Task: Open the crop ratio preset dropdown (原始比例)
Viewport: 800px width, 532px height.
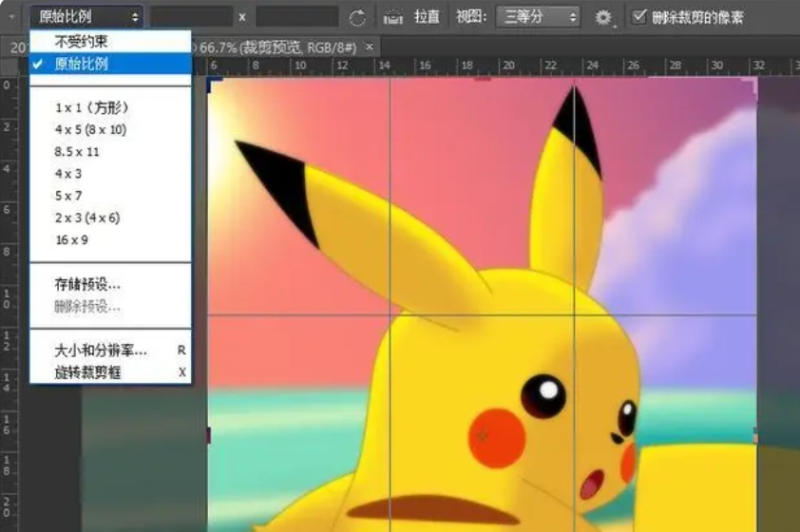Action: [x=86, y=17]
